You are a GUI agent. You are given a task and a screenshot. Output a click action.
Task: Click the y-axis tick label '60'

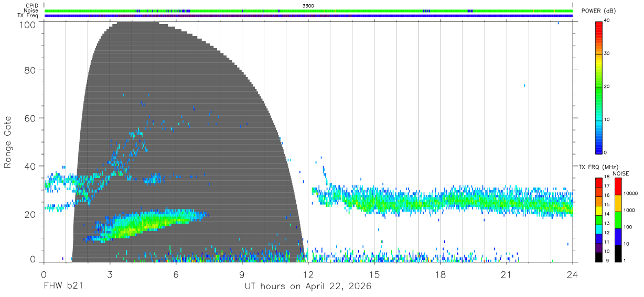pos(30,118)
